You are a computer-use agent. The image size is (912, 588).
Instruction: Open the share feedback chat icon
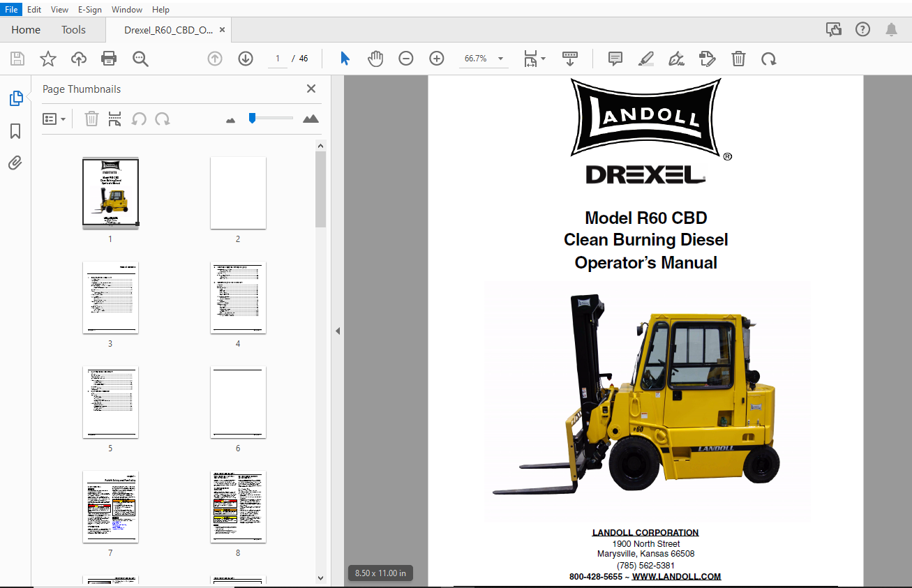click(833, 29)
